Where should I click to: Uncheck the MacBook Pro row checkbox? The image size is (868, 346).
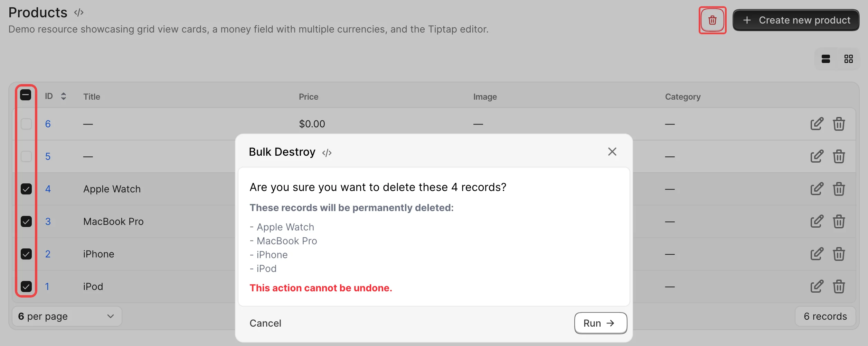26,221
